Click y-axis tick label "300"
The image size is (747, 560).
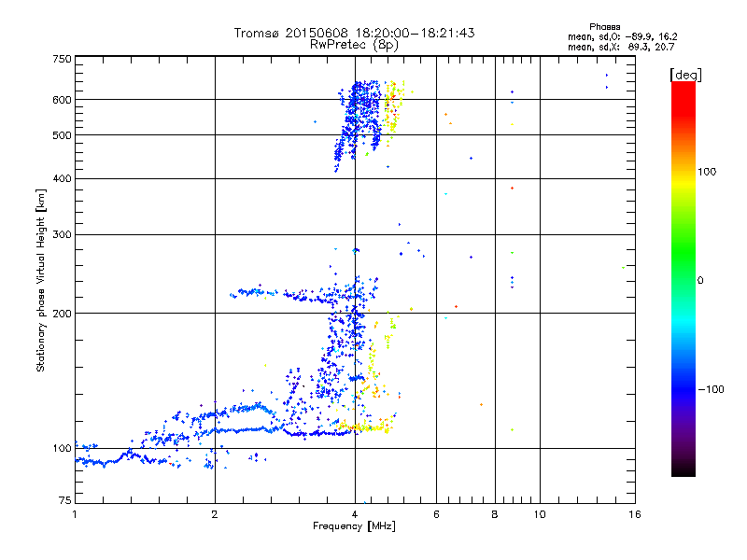[62, 235]
